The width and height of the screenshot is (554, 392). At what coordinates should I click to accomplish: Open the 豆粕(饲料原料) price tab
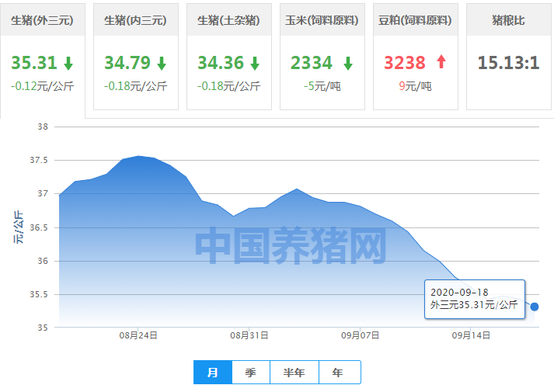416,57
